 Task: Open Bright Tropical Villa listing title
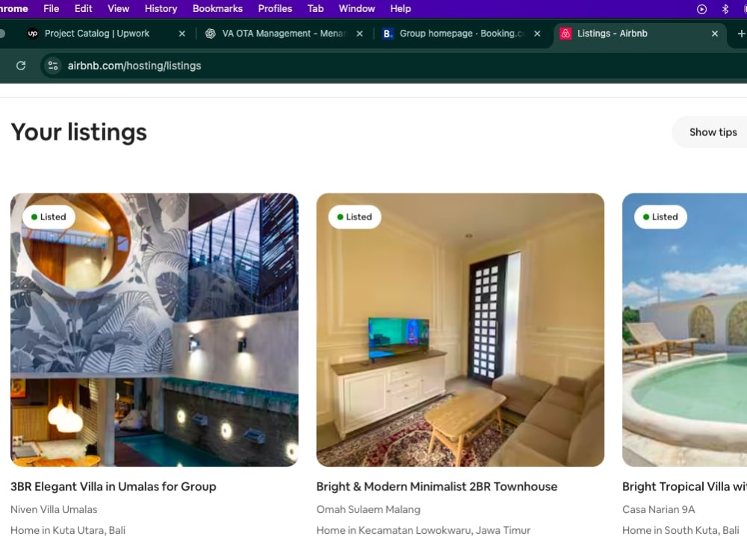pos(684,487)
